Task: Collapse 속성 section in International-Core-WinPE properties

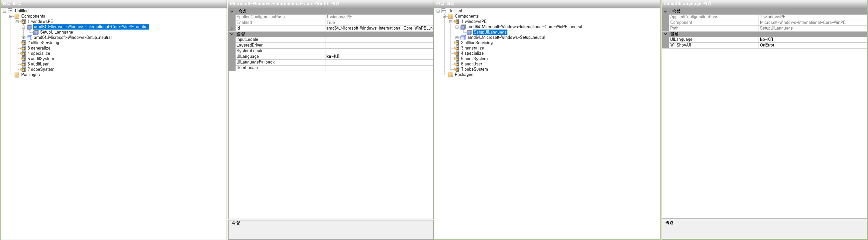Action: (232, 11)
